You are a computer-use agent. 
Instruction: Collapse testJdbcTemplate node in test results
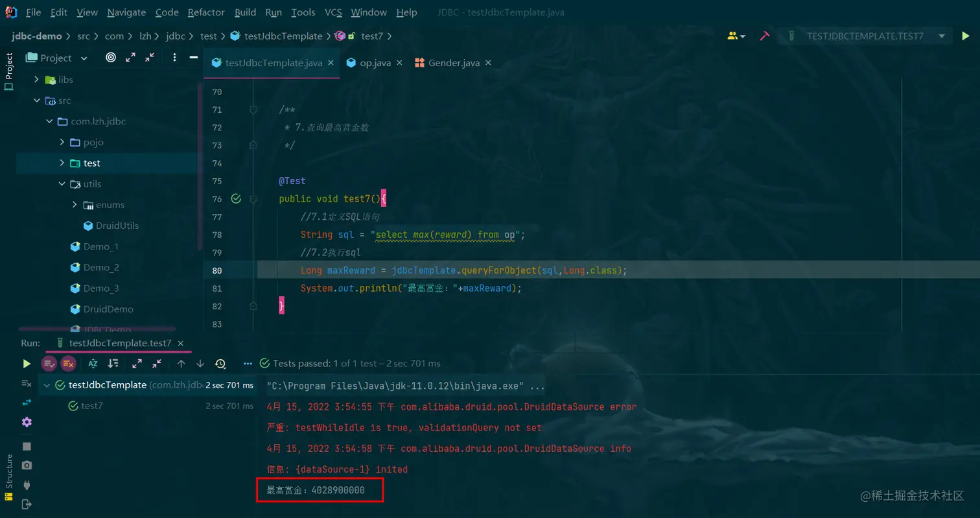(46, 385)
